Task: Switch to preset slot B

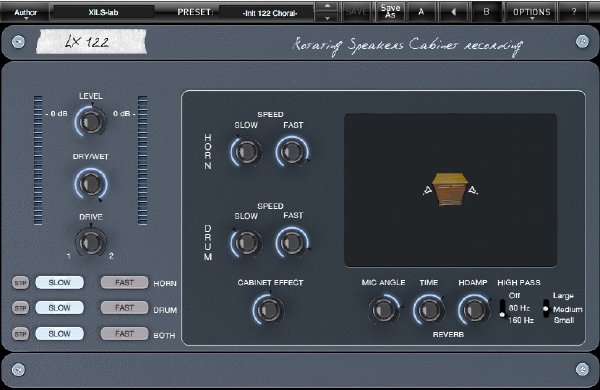Action: pyautogui.click(x=486, y=12)
